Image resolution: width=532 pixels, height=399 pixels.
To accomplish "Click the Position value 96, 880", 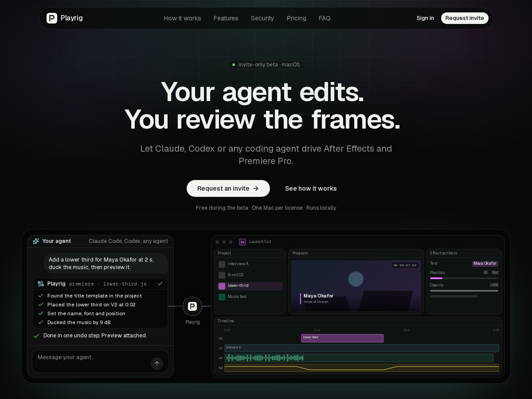I will click(x=491, y=273).
